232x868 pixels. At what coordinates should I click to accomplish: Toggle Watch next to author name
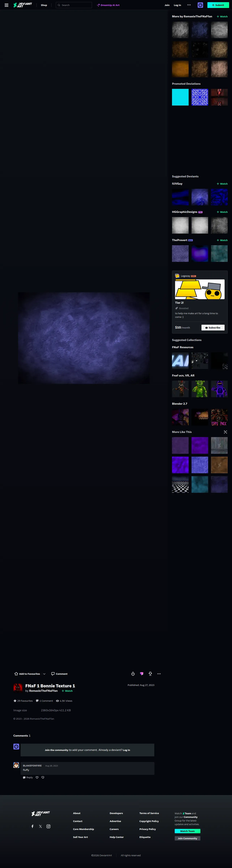pyautogui.click(x=67, y=691)
